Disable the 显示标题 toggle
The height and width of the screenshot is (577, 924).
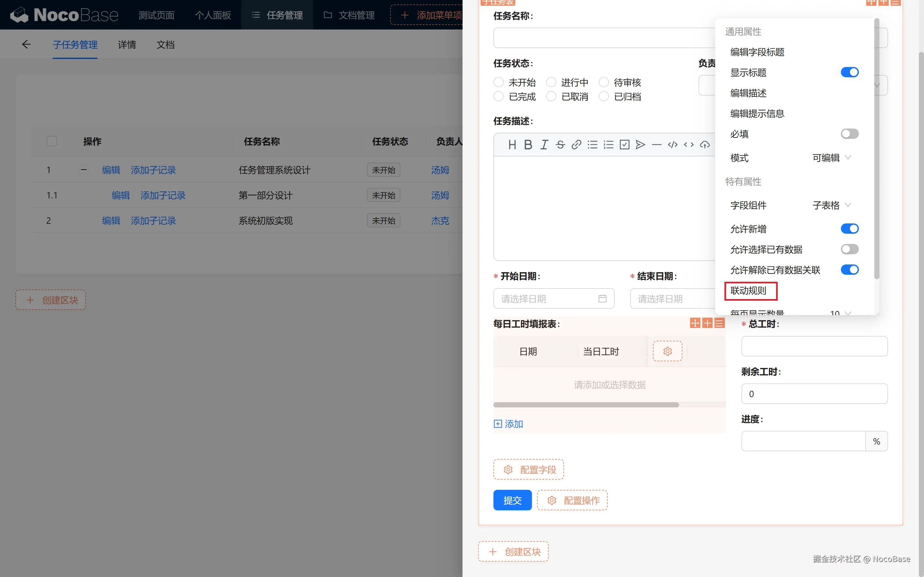(849, 72)
